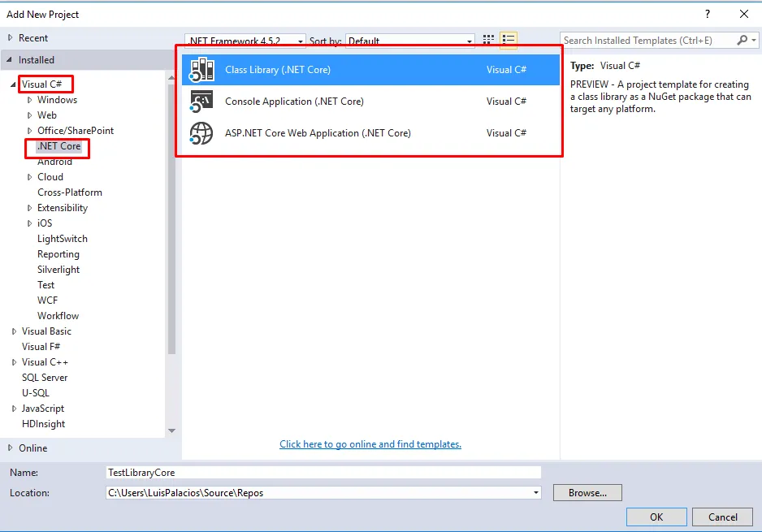The image size is (762, 532).
Task: Close the Add New Project dialog
Action: click(744, 14)
